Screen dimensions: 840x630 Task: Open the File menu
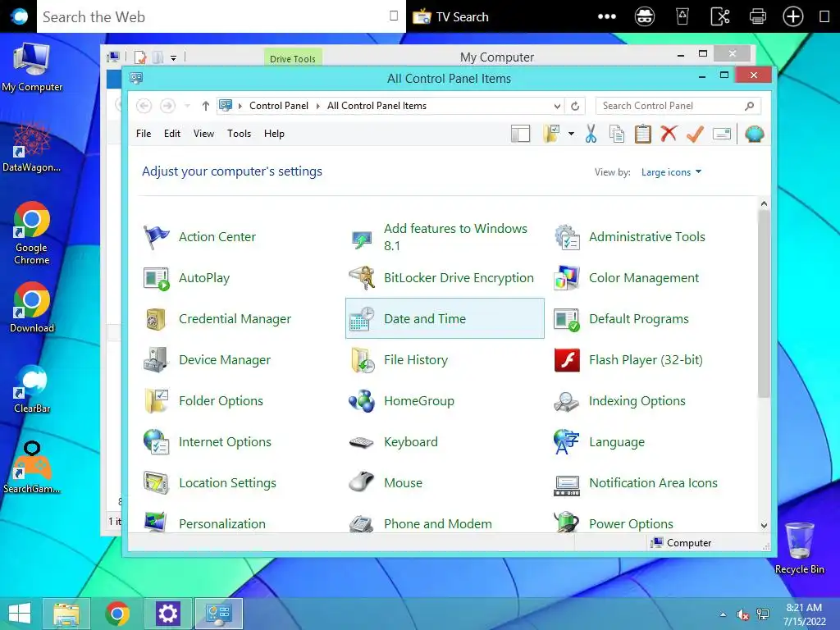coord(144,134)
